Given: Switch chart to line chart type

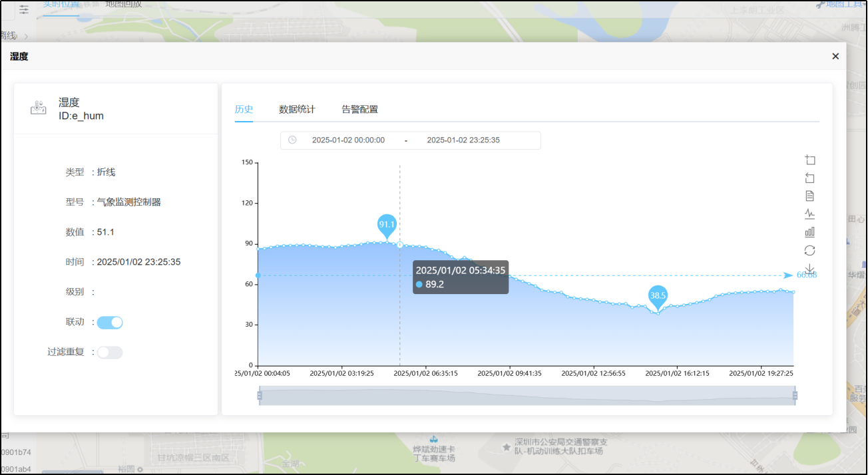Looking at the screenshot, I should coord(809,214).
